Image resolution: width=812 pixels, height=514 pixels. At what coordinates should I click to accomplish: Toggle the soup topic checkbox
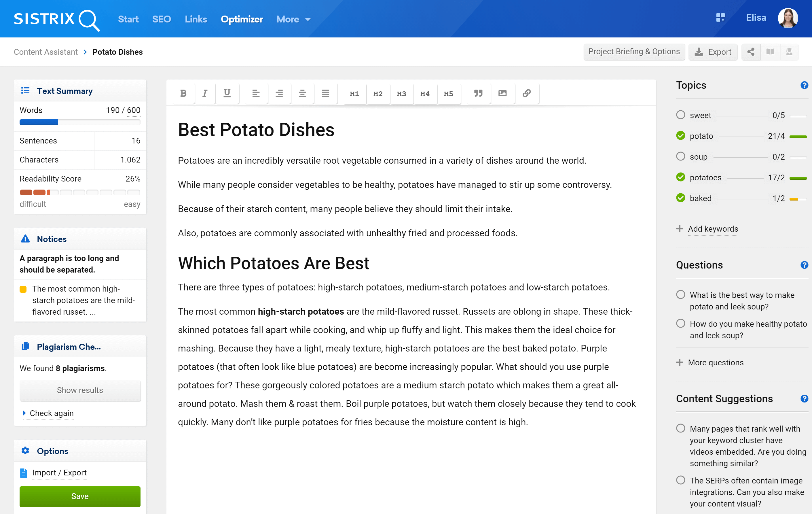pyautogui.click(x=681, y=156)
